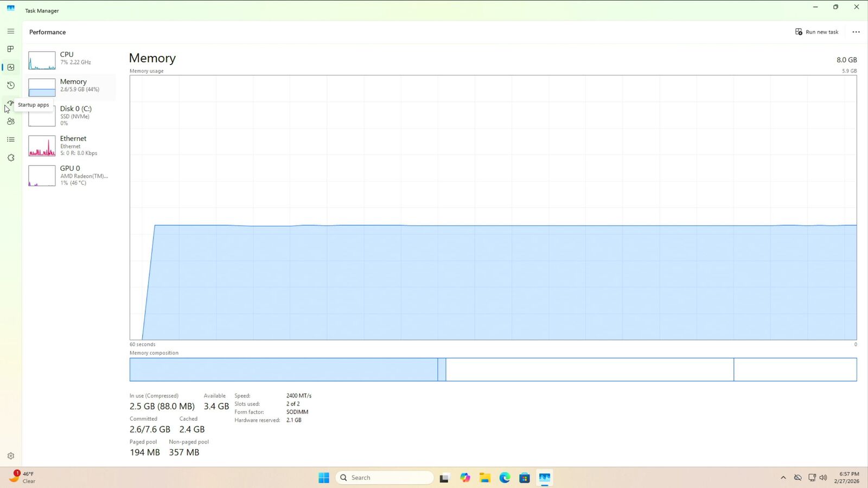Open the weather widget showing 46°F
The height and width of the screenshot is (488, 868).
point(23,477)
